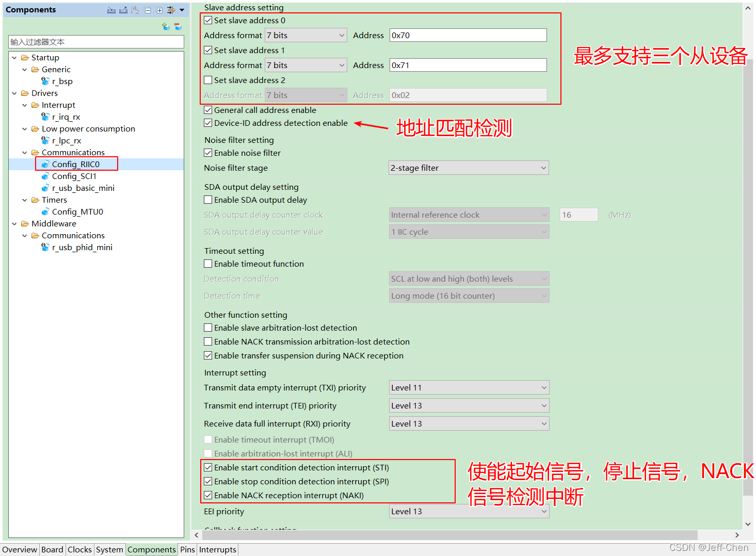
Task: Click the alphabetical sort icon
Action: point(135,10)
